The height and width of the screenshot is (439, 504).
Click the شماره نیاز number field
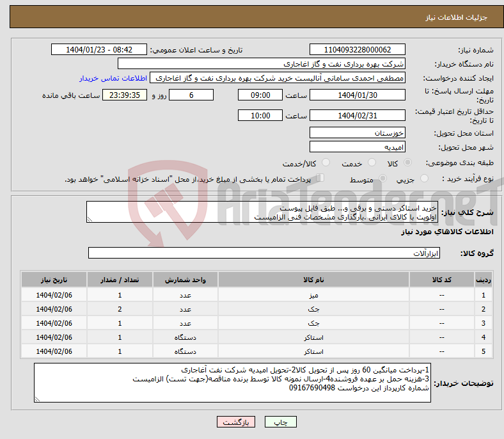pos(357,50)
